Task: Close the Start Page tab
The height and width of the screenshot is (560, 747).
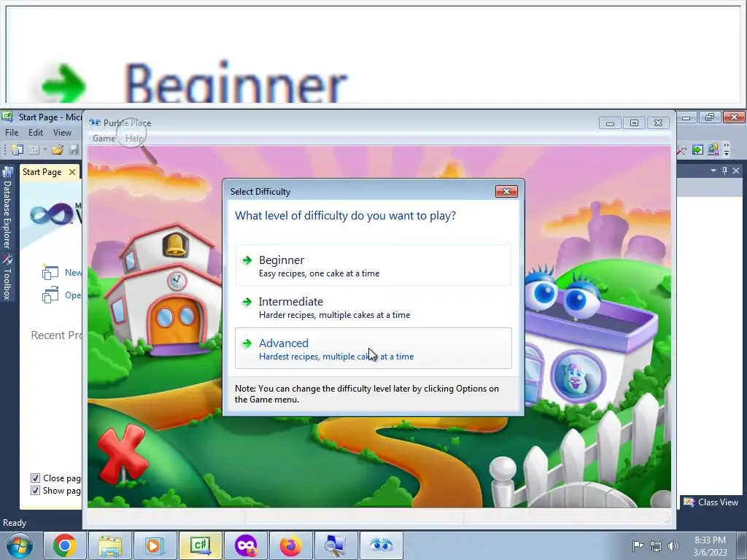Action: [x=72, y=172]
